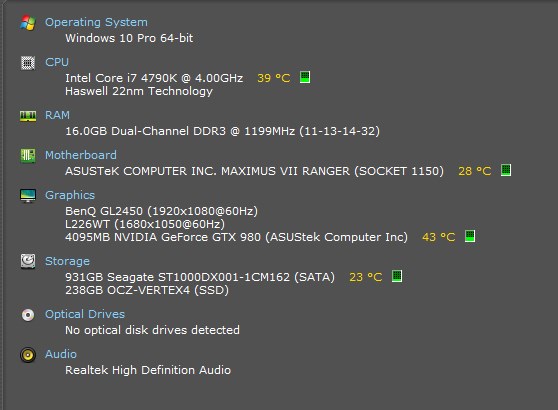Viewport: 558px width, 410px height.
Task: Click the motherboard temperature indicator icon
Action: [x=506, y=170]
